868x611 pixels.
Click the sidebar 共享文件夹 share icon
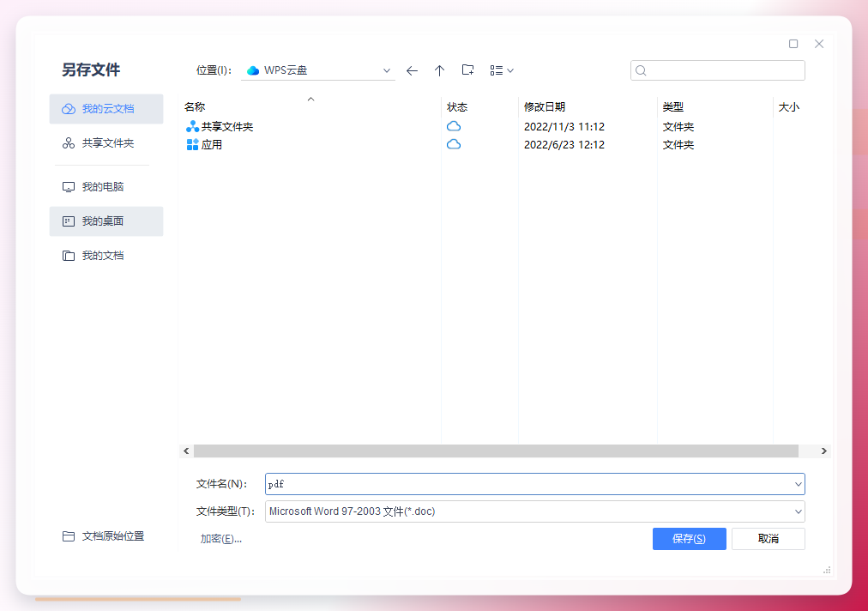click(69, 143)
